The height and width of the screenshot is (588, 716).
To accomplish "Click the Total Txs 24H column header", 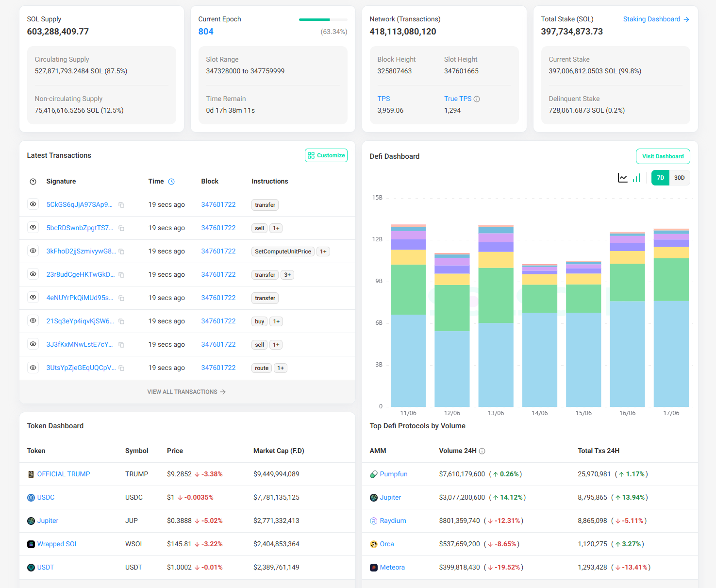I will (599, 451).
